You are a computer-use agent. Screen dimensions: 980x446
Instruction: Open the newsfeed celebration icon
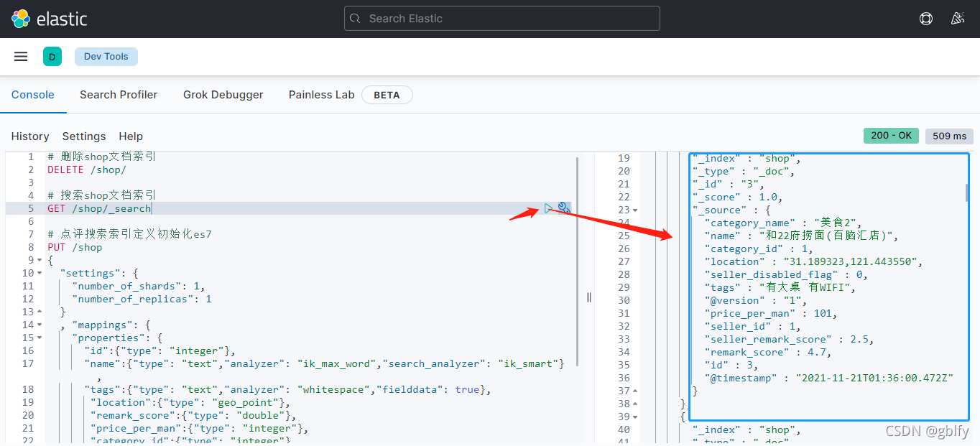click(x=957, y=19)
